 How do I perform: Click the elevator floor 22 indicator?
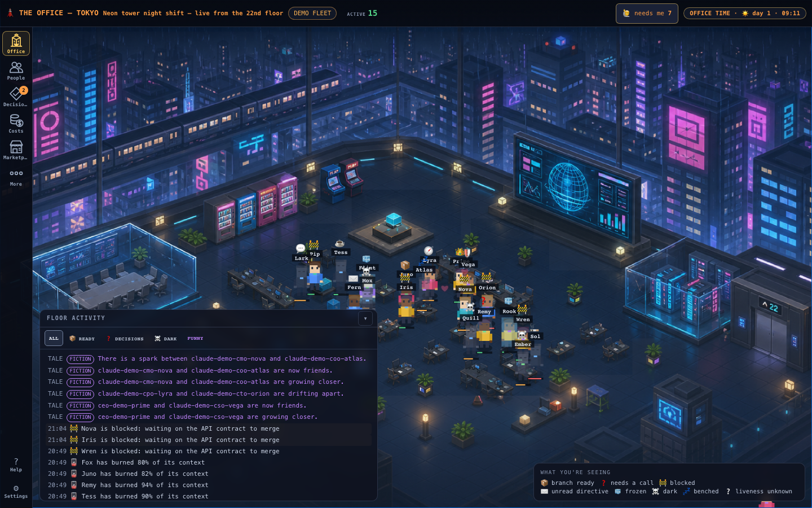770,307
